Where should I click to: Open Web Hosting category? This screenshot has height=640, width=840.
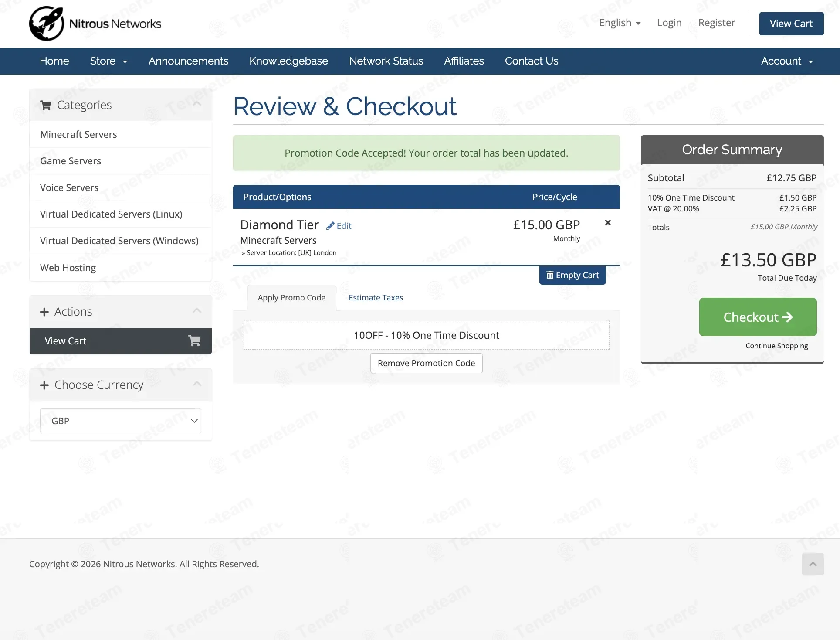coord(121,268)
